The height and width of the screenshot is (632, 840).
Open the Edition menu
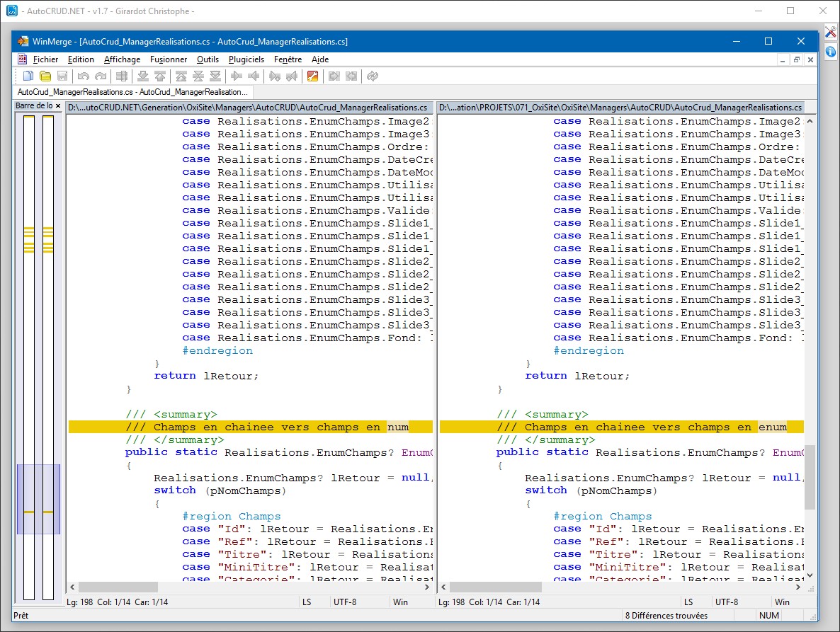tap(81, 59)
